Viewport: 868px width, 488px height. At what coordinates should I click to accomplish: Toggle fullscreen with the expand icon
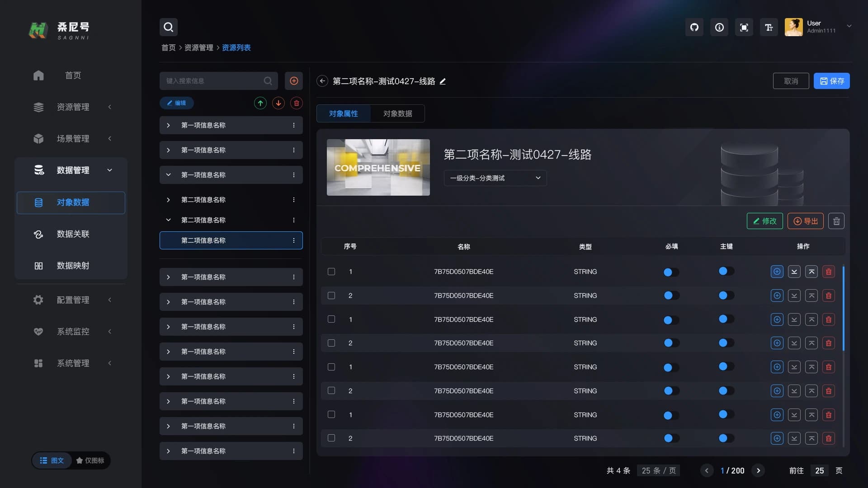tap(744, 28)
